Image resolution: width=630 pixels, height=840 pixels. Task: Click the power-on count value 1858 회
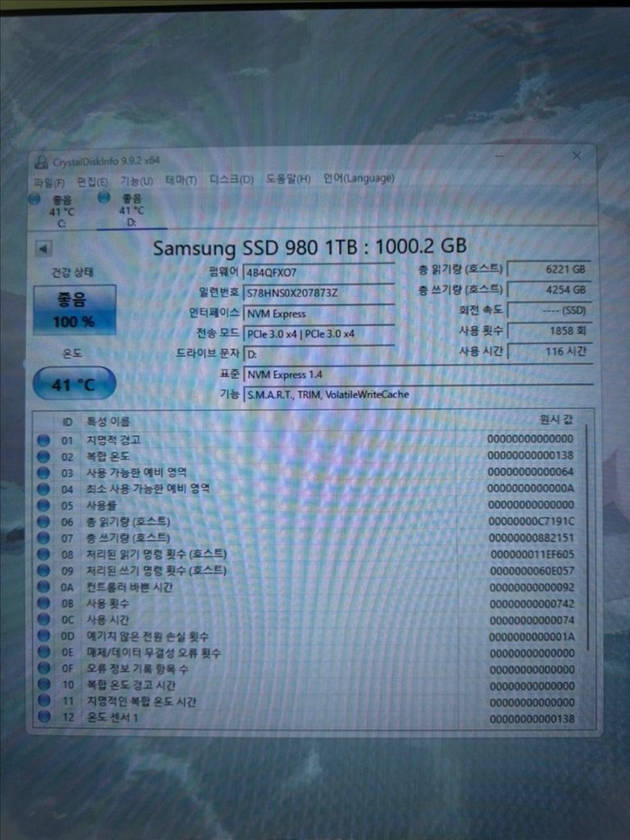pos(549,331)
